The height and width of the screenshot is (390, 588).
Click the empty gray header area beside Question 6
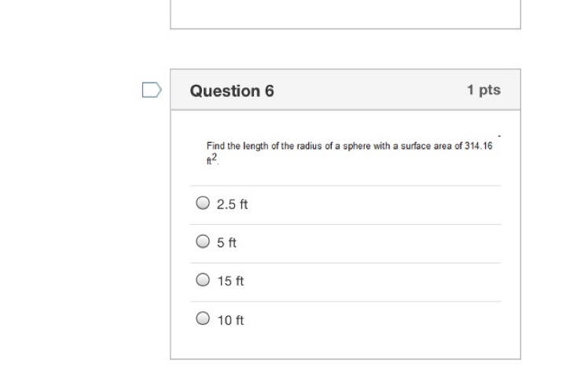[x=370, y=90]
